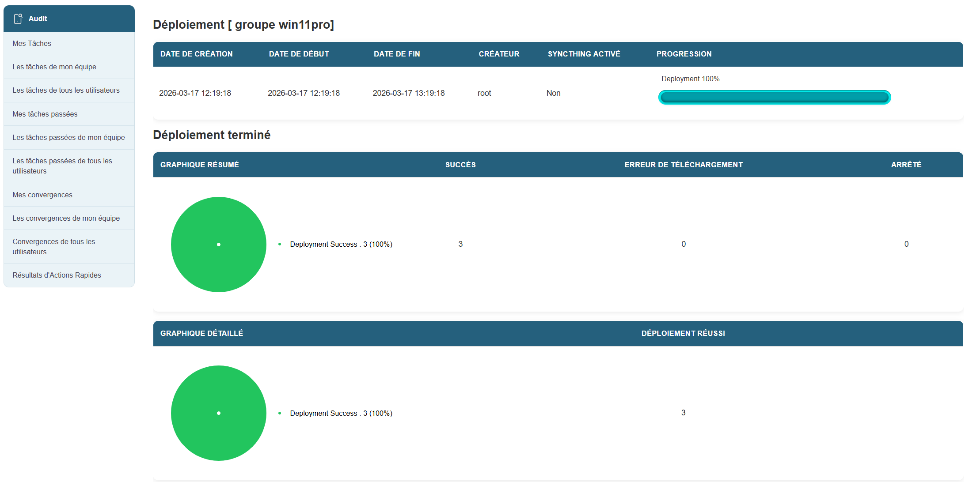Click summary chart legend green dot
Image resolution: width=980 pixels, height=482 pixels.
coord(280,244)
